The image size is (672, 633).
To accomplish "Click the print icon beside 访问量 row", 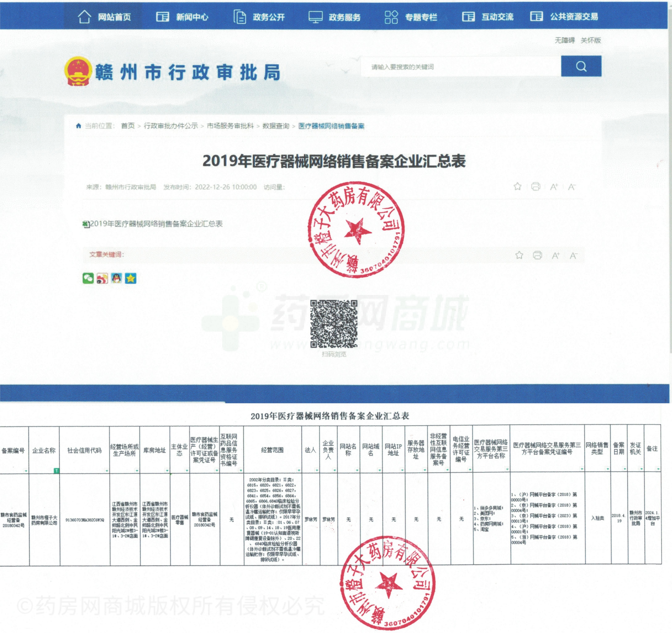I will click(535, 186).
